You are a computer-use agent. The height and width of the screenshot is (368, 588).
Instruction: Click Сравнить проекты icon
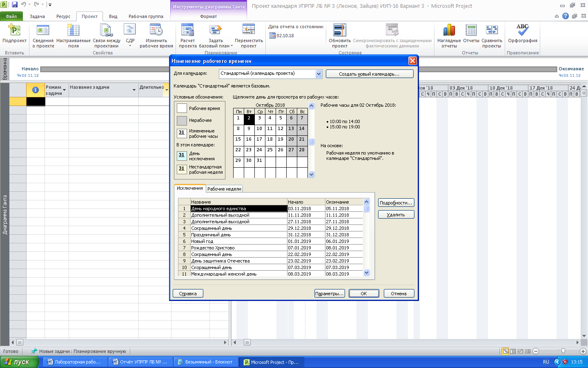coord(492,30)
